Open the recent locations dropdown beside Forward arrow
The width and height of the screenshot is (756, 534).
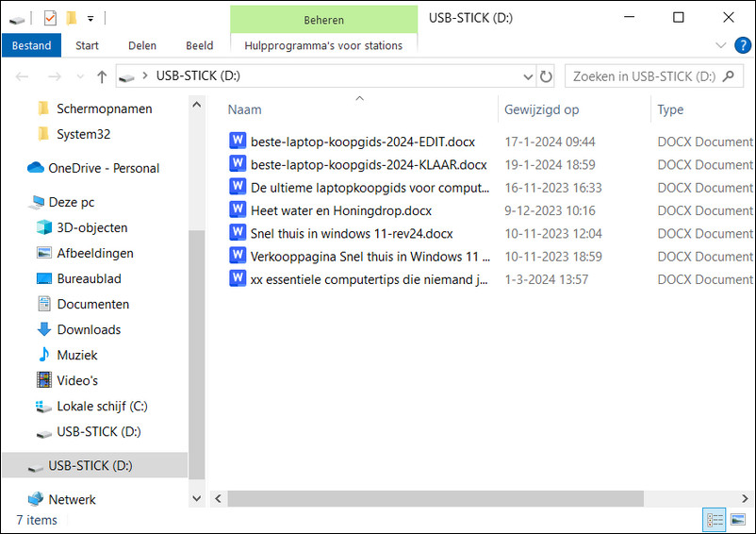[80, 76]
